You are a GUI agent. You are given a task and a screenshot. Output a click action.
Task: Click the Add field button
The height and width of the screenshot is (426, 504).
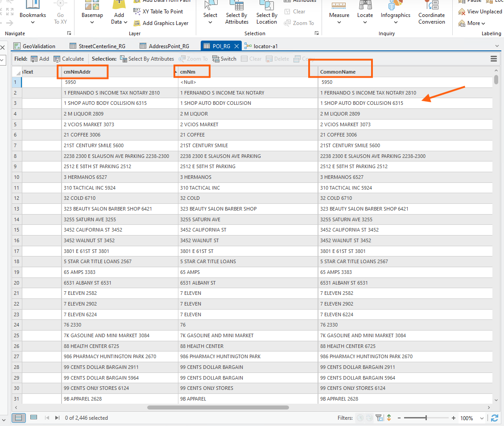(40, 59)
